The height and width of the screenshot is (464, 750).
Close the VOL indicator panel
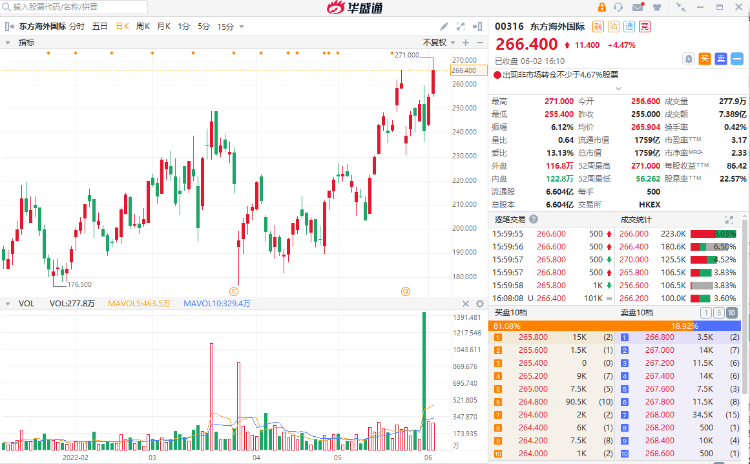tap(465, 304)
